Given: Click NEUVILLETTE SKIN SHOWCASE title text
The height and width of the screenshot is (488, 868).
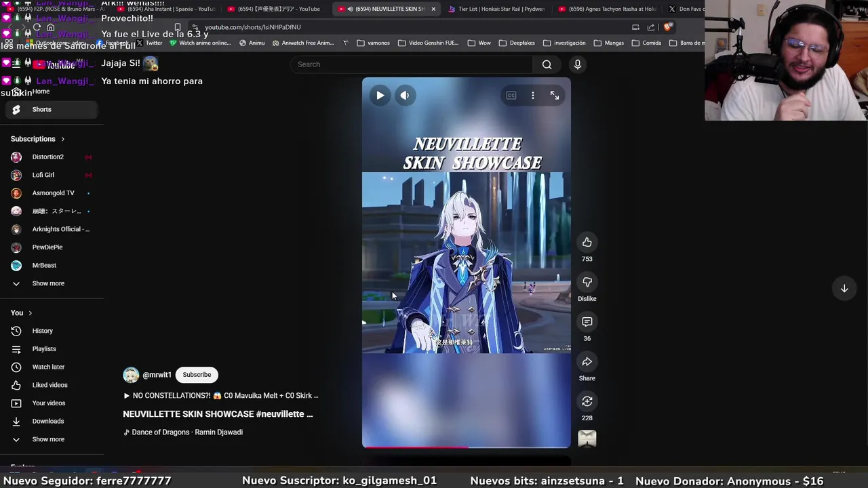Looking at the screenshot, I should 218,414.
